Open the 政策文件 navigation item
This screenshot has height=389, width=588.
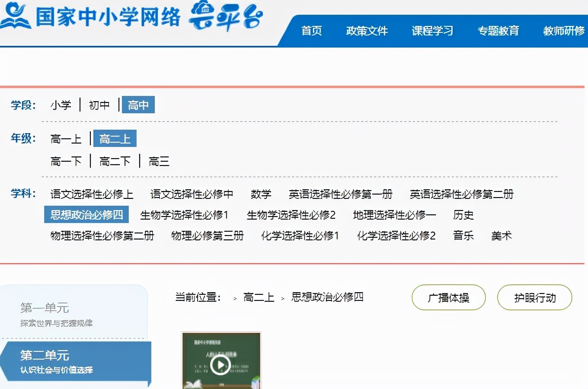367,31
